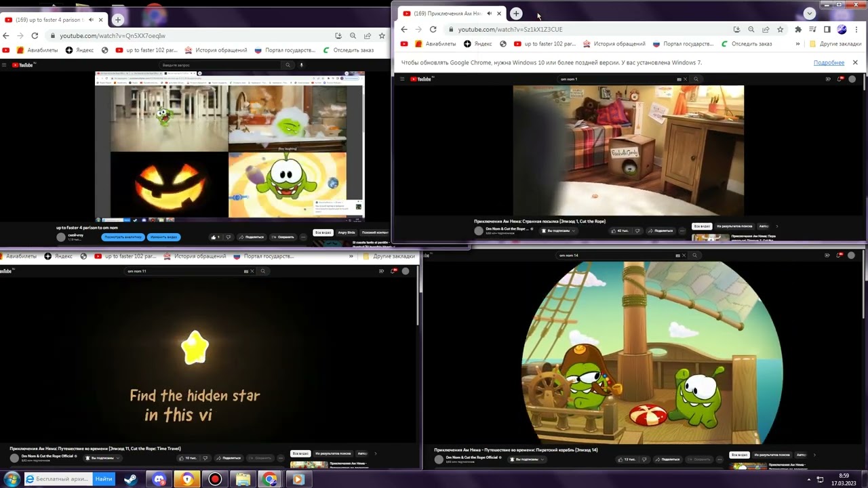Viewport: 868px width, 488px height.
Task: Open a new tab in the top-right Chrome window
Action: 516,14
